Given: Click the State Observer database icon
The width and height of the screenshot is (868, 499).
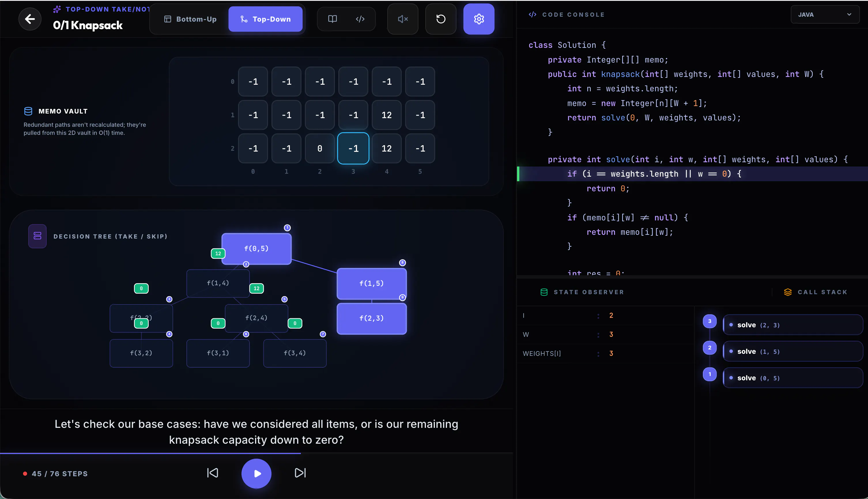Looking at the screenshot, I should [x=544, y=292].
